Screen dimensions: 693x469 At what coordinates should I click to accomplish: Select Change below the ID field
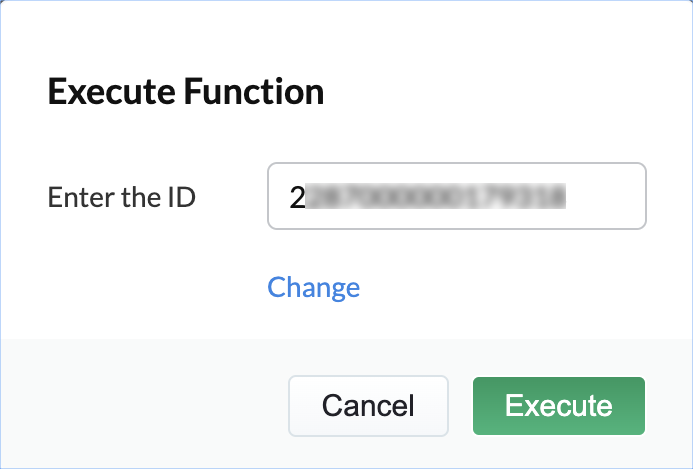313,288
